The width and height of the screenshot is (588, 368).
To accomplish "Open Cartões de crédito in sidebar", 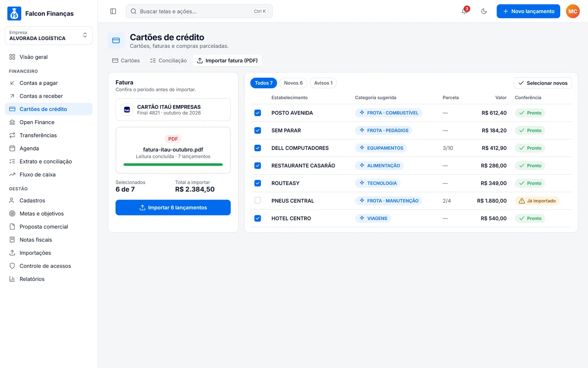I will click(49, 109).
